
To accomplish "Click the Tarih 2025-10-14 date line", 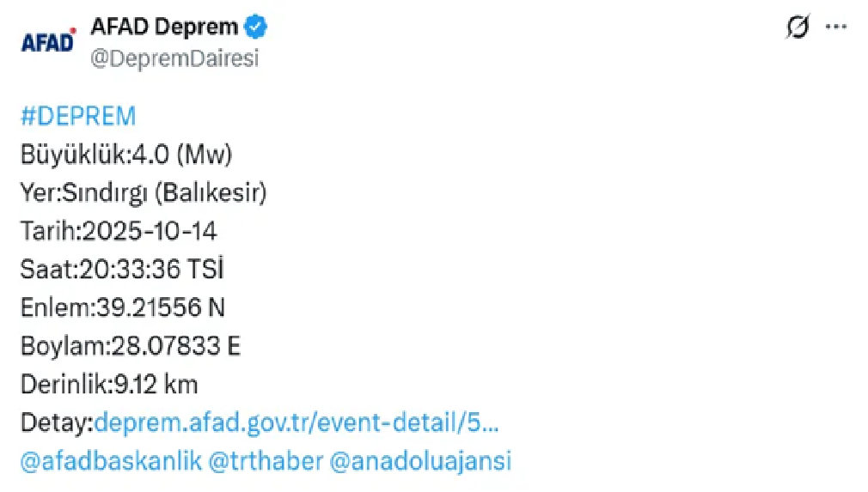I will pyautogui.click(x=119, y=231).
